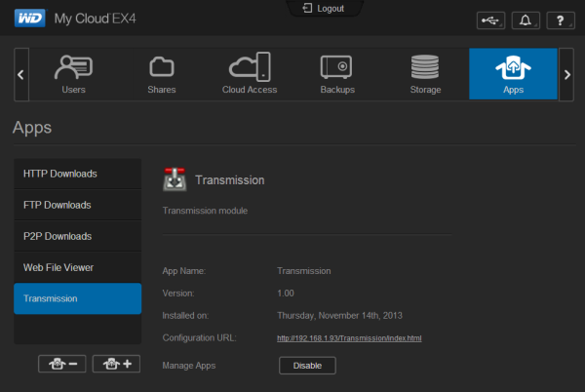
Task: Click the install date 'Thursday, November 14th, 2013'
Action: 340,316
